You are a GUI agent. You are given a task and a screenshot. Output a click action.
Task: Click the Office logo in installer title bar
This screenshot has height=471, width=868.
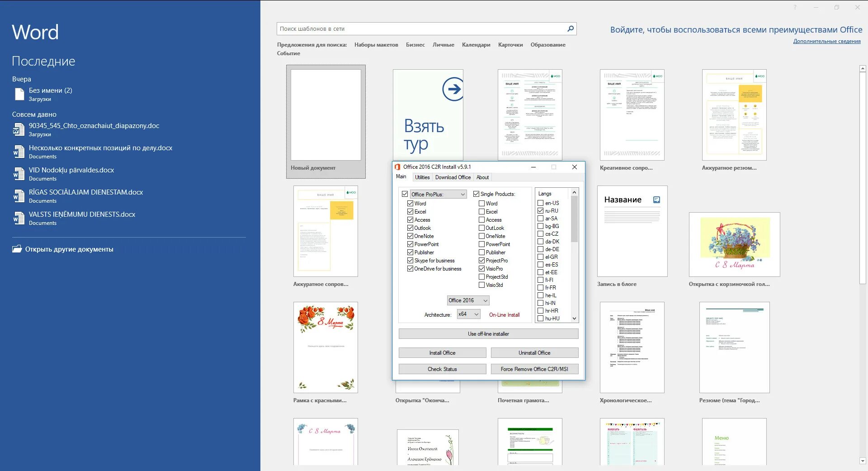pyautogui.click(x=397, y=167)
